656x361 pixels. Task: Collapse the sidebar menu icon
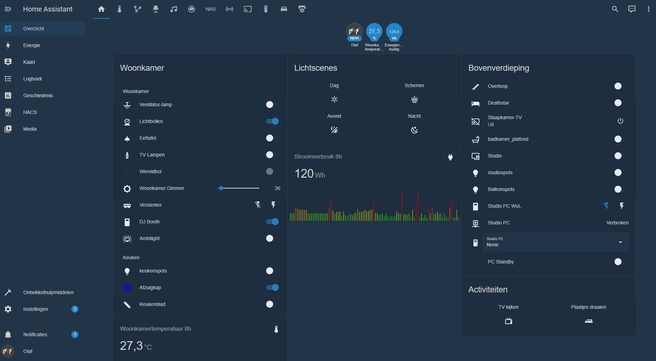(8, 9)
